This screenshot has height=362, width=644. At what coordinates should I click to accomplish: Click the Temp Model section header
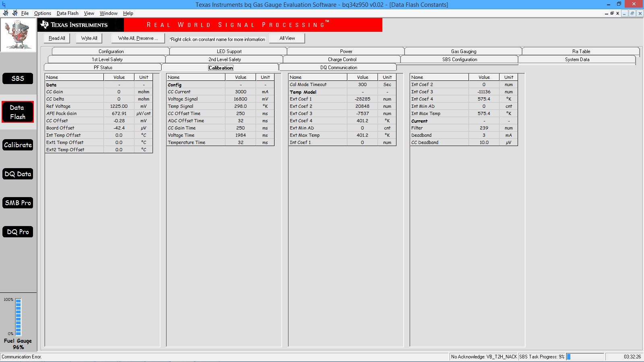click(x=303, y=92)
